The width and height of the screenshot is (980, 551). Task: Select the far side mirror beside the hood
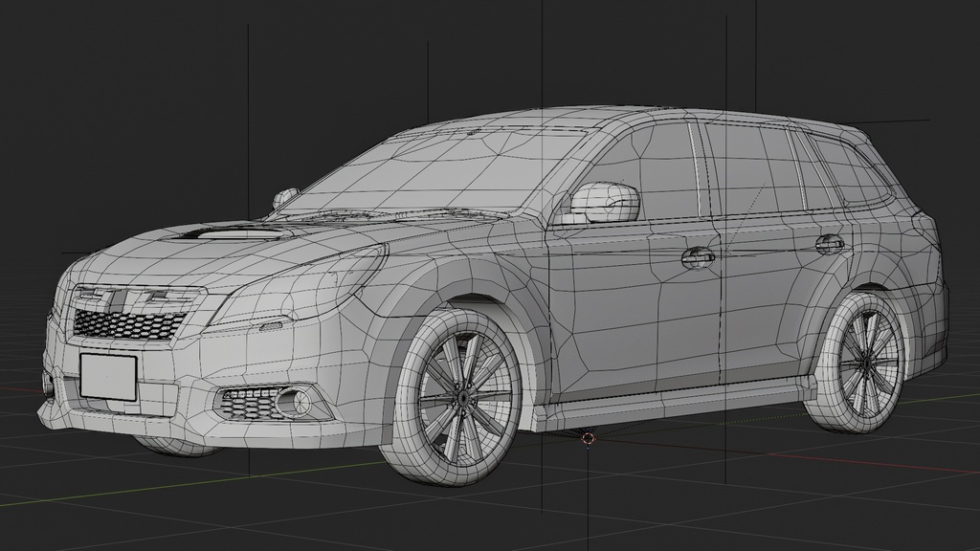285,198
